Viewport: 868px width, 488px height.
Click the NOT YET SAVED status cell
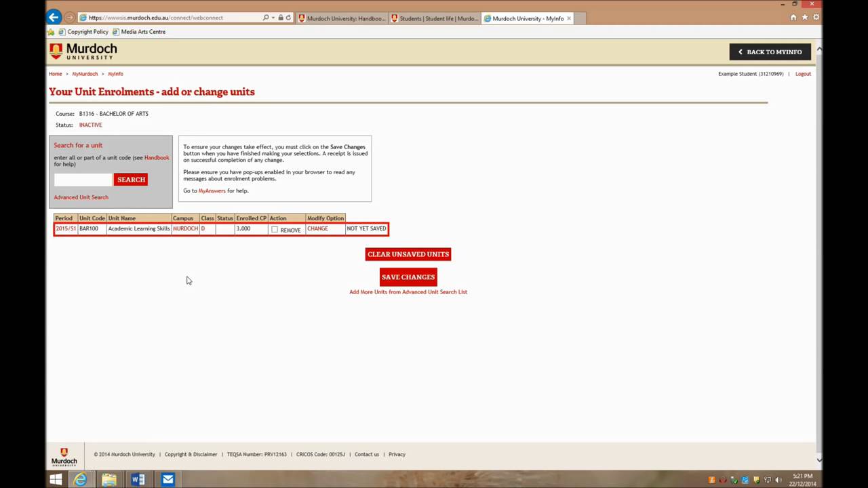coord(366,228)
